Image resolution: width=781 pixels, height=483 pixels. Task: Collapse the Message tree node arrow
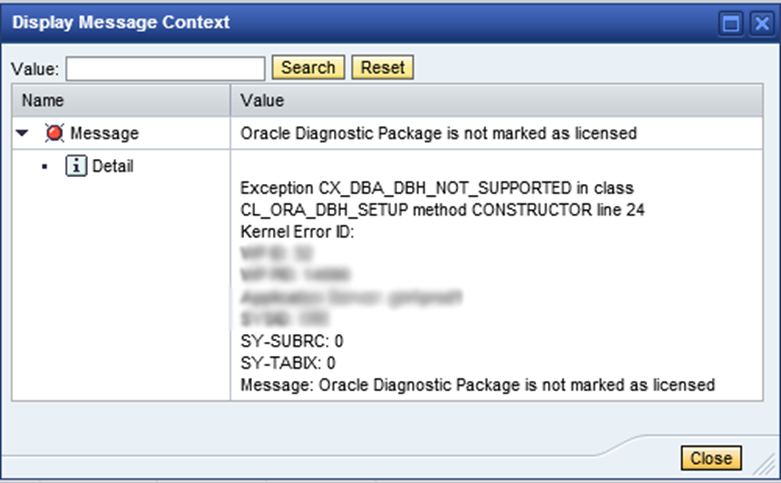tap(22, 133)
